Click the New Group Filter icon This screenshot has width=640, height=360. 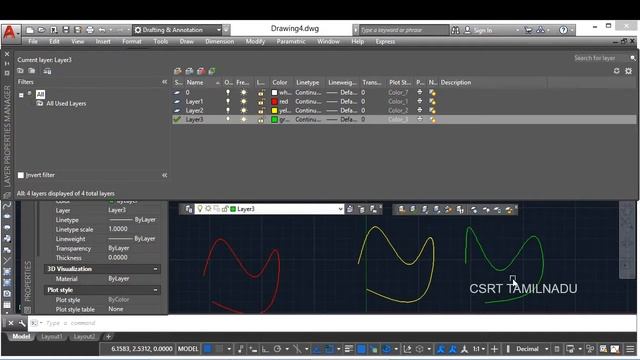pyautogui.click(x=32, y=71)
